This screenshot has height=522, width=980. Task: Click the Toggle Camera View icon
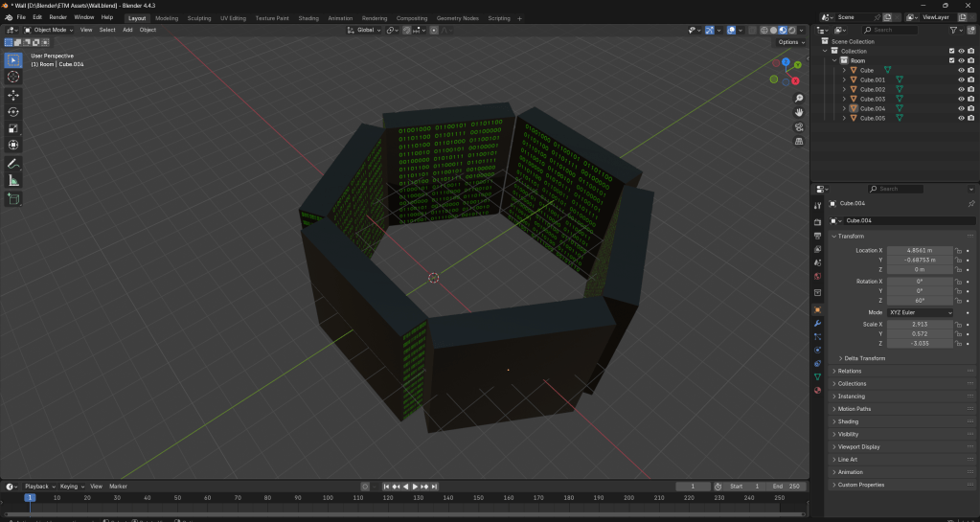pyautogui.click(x=799, y=126)
